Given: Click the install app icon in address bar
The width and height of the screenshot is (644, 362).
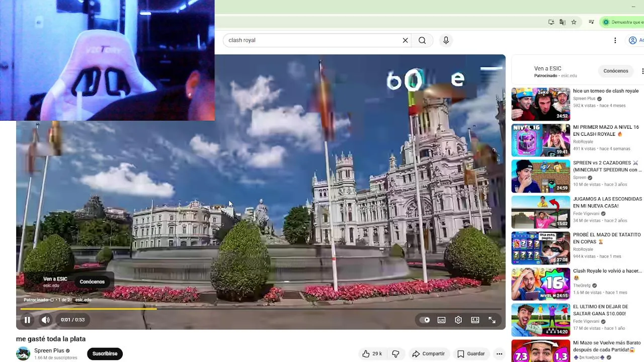Looking at the screenshot, I should coord(551,22).
